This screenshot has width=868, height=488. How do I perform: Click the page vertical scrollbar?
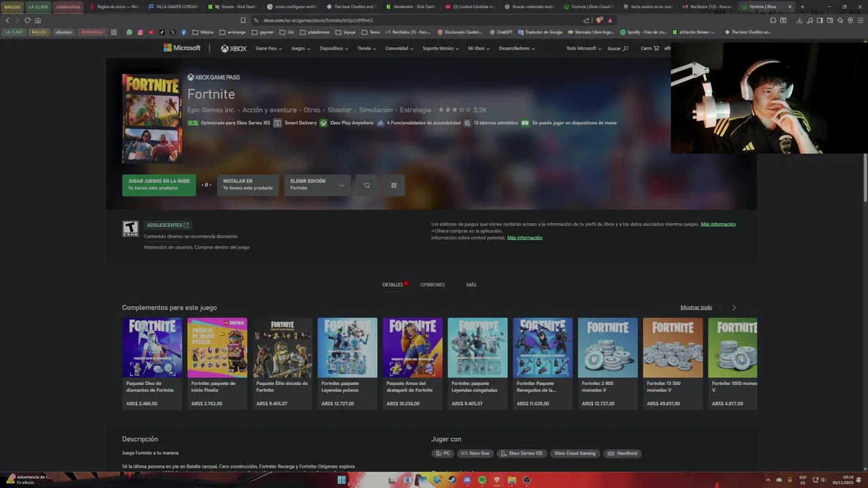[865, 176]
